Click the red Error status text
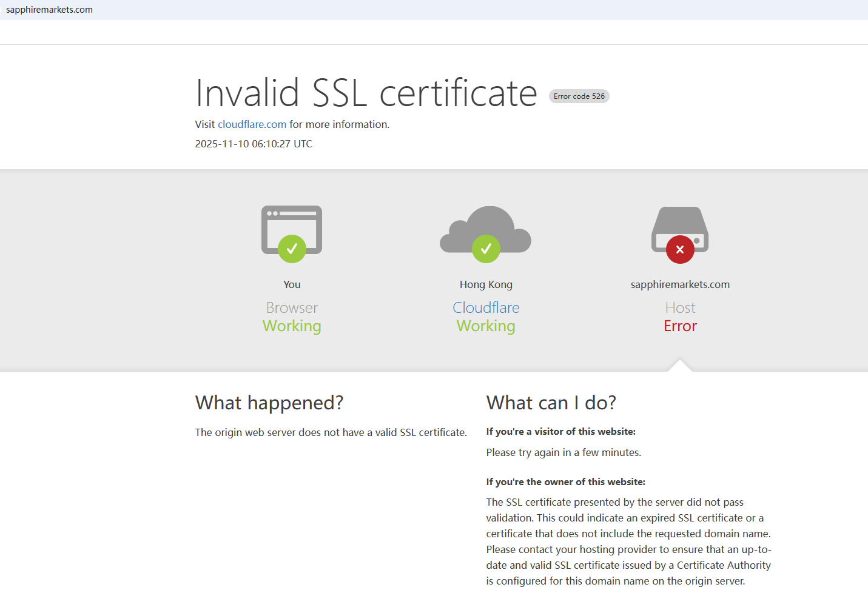 pyautogui.click(x=680, y=326)
